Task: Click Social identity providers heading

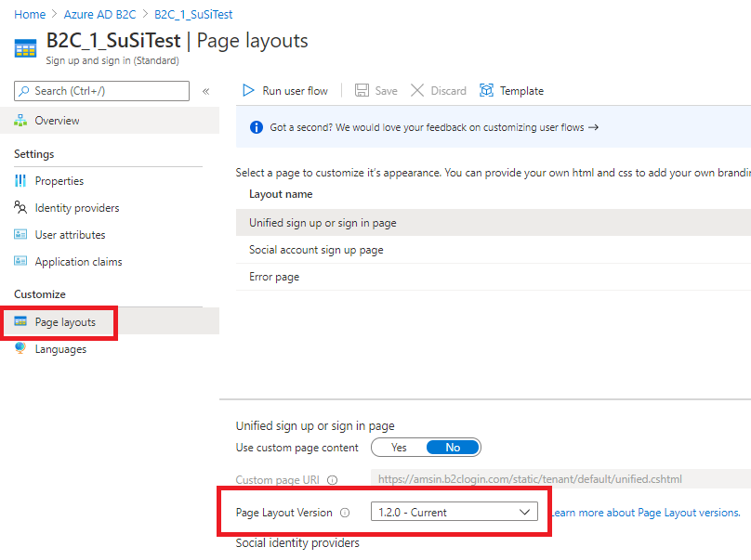Action: coord(297,542)
